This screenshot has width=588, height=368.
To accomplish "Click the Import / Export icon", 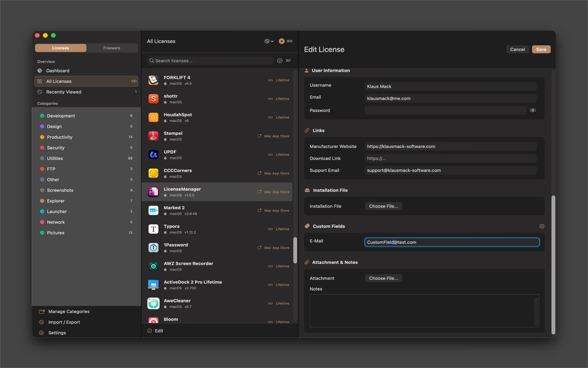I will click(41, 322).
